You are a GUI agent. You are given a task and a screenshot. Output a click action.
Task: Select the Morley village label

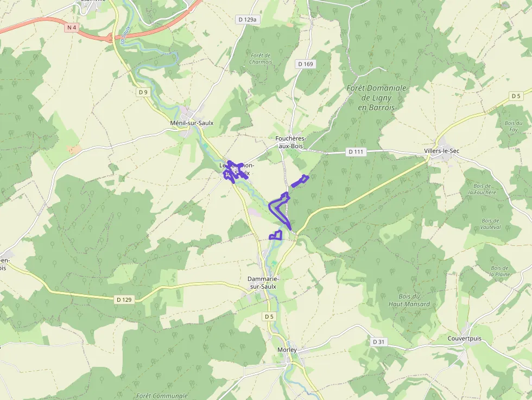(287, 350)
